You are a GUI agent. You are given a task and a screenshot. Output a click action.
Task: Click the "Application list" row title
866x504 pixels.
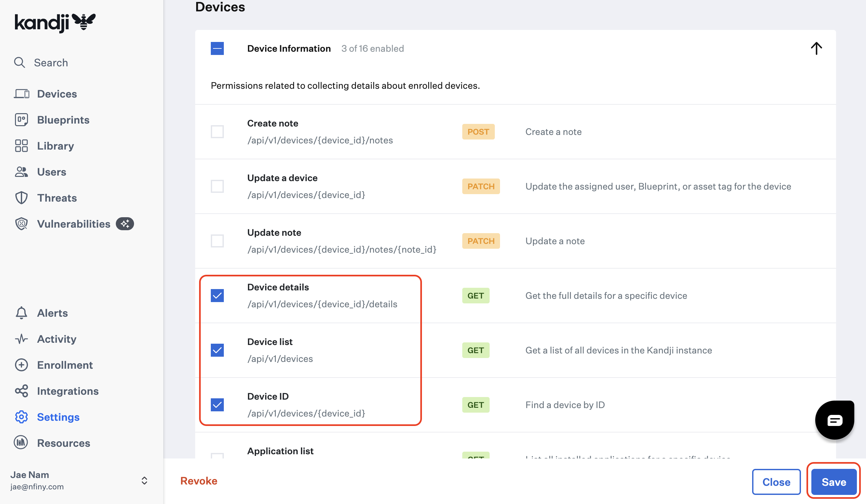(280, 451)
